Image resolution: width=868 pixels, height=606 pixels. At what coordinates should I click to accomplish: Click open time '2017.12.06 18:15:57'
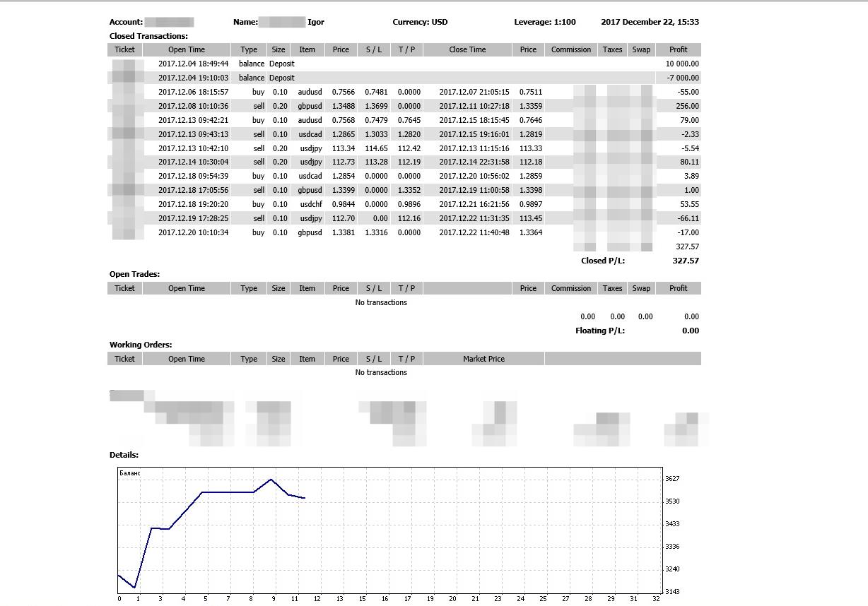pyautogui.click(x=193, y=92)
